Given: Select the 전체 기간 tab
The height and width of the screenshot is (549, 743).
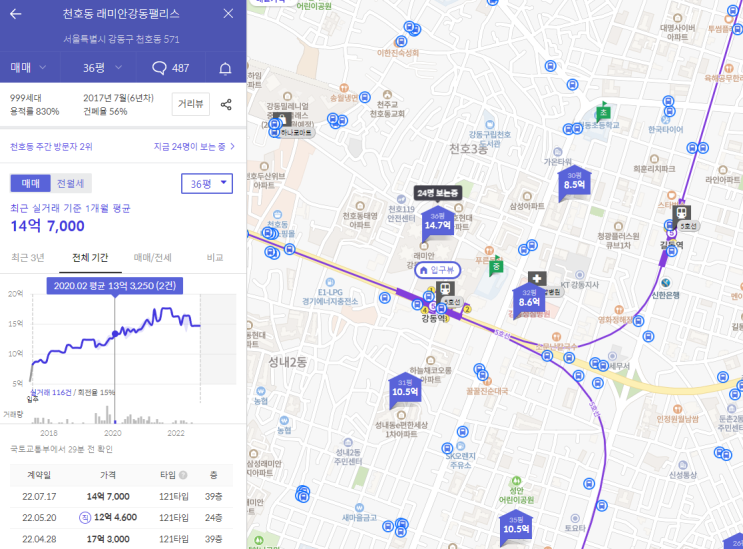Looking at the screenshot, I should point(90,257).
